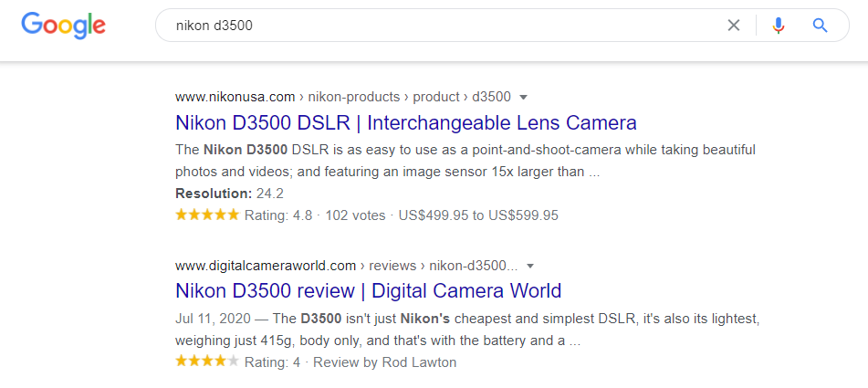The height and width of the screenshot is (388, 868).
Task: Clear the search box with the X icon
Action: click(734, 26)
